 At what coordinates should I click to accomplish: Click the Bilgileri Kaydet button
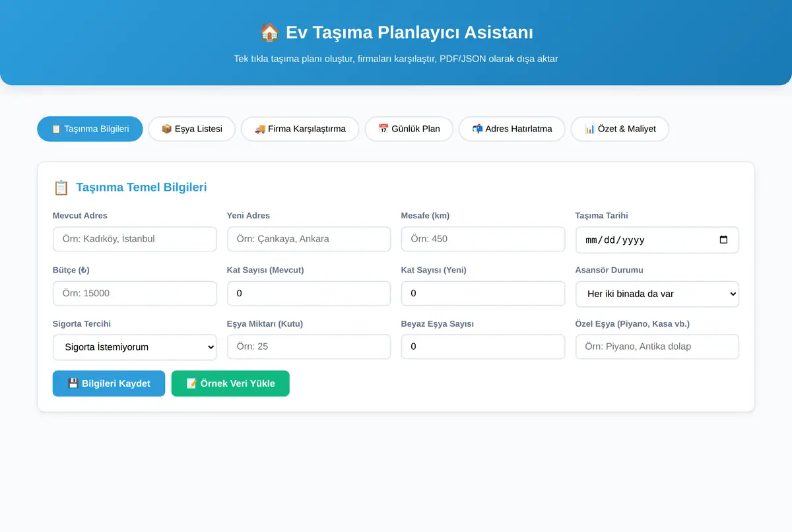coord(109,383)
